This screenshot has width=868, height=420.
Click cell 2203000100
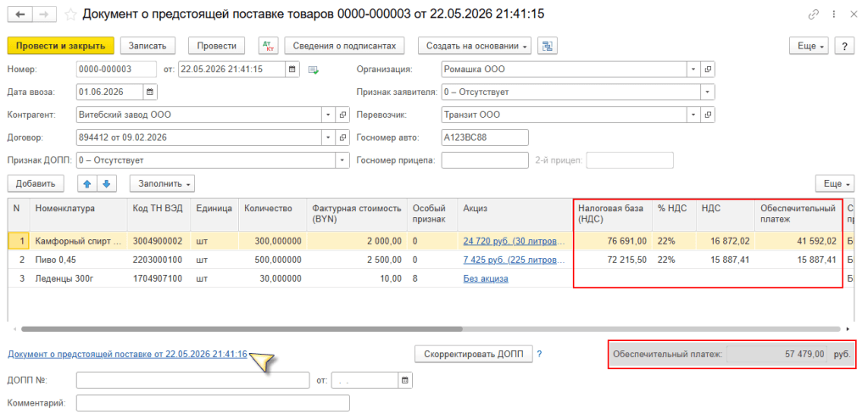coord(159,260)
